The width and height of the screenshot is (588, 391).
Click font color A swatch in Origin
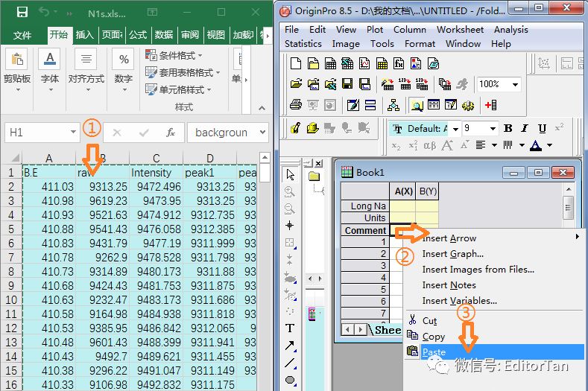click(x=536, y=145)
